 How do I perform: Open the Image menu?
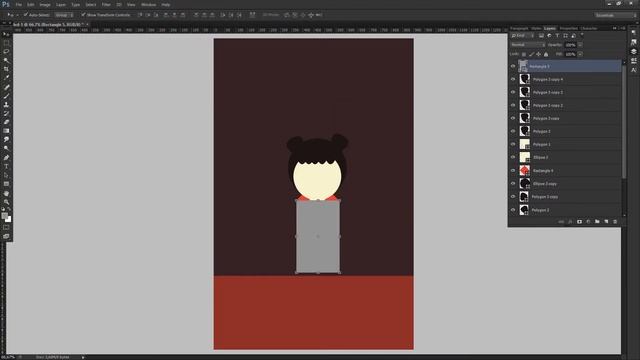point(45,4)
